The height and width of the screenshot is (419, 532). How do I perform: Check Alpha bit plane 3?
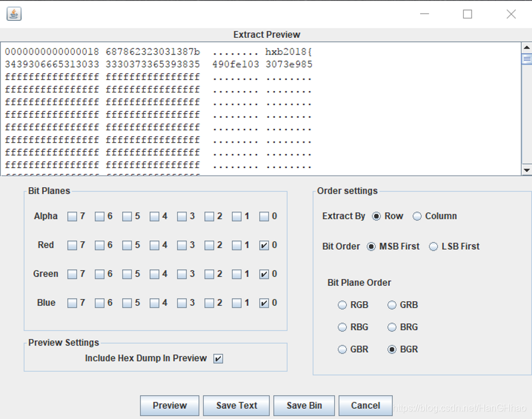click(182, 216)
